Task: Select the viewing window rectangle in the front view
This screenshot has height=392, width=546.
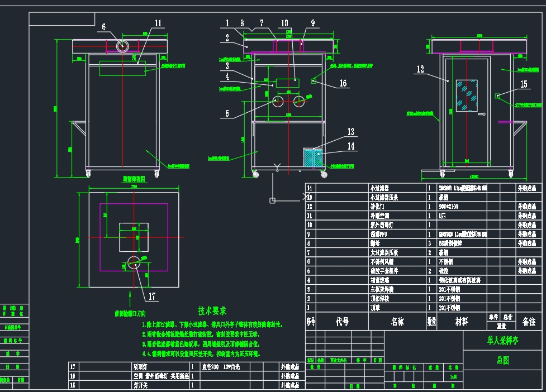Action: tap(288, 83)
